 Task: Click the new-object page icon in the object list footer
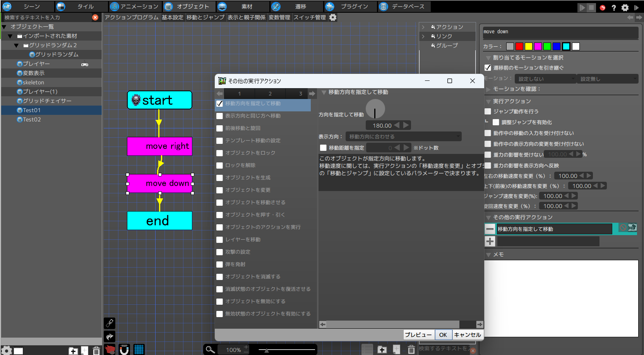tap(84, 351)
